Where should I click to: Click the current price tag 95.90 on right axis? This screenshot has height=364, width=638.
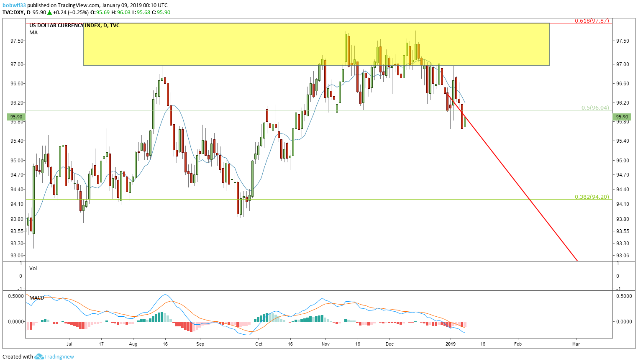[622, 117]
